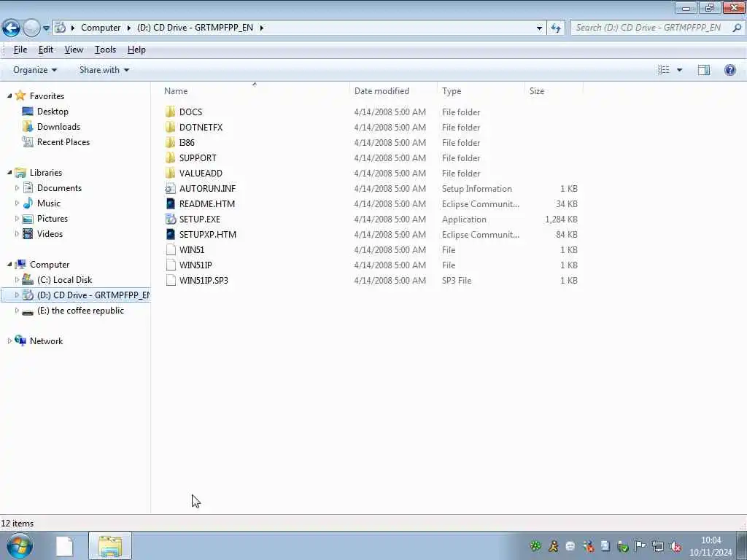The height and width of the screenshot is (560, 747).
Task: Expand the Documents library arrow
Action: click(x=17, y=187)
